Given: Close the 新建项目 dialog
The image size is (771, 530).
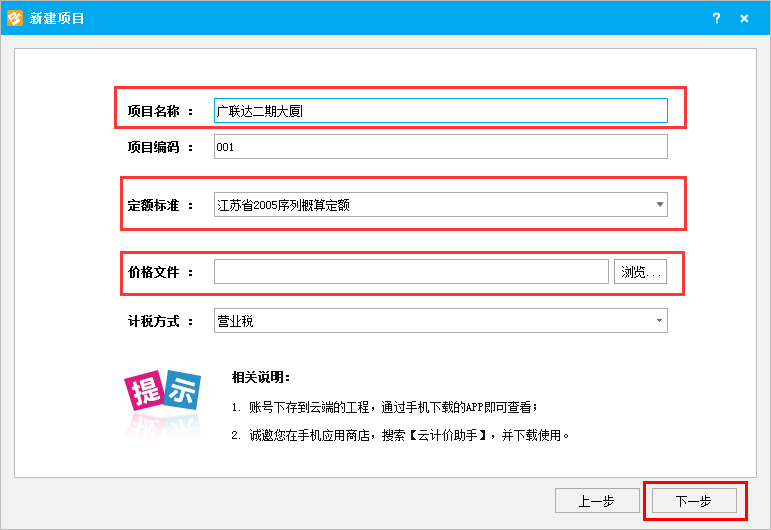Looking at the screenshot, I should coord(745,18).
